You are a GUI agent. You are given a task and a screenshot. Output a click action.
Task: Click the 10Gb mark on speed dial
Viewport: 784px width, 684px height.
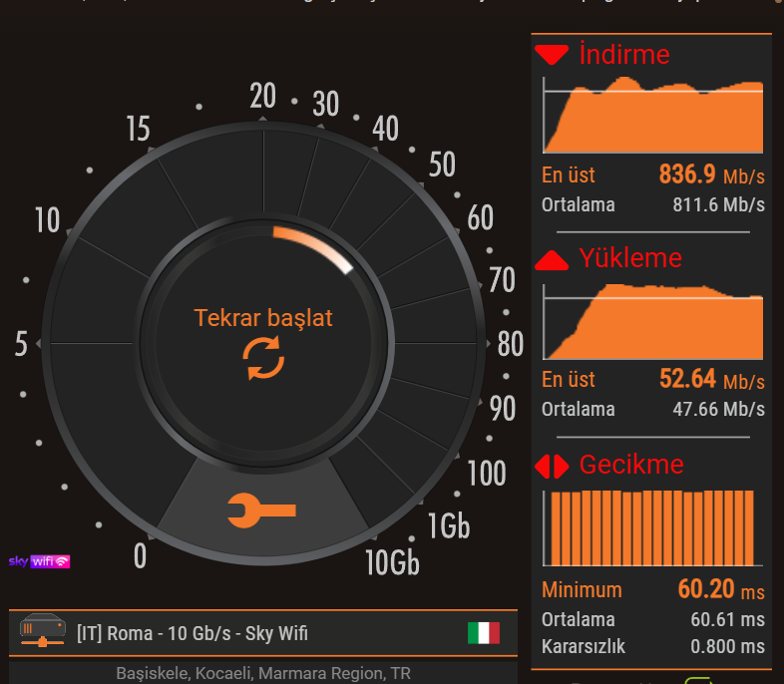click(x=391, y=563)
